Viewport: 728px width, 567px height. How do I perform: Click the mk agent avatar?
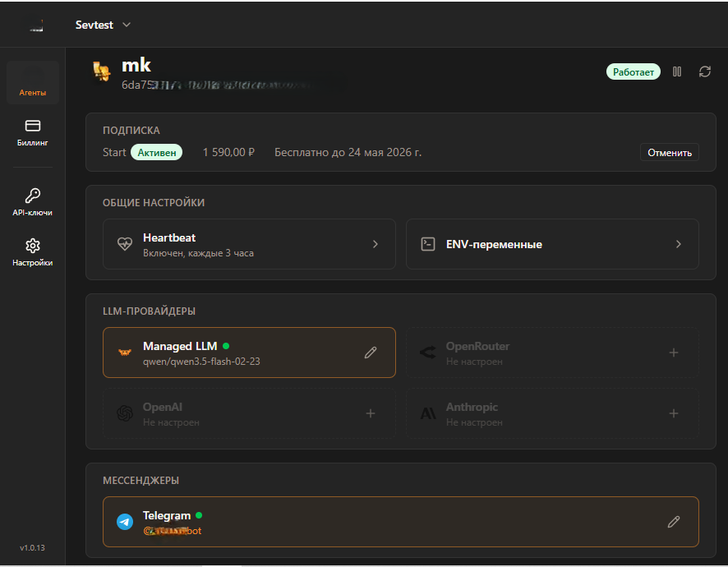(102, 71)
